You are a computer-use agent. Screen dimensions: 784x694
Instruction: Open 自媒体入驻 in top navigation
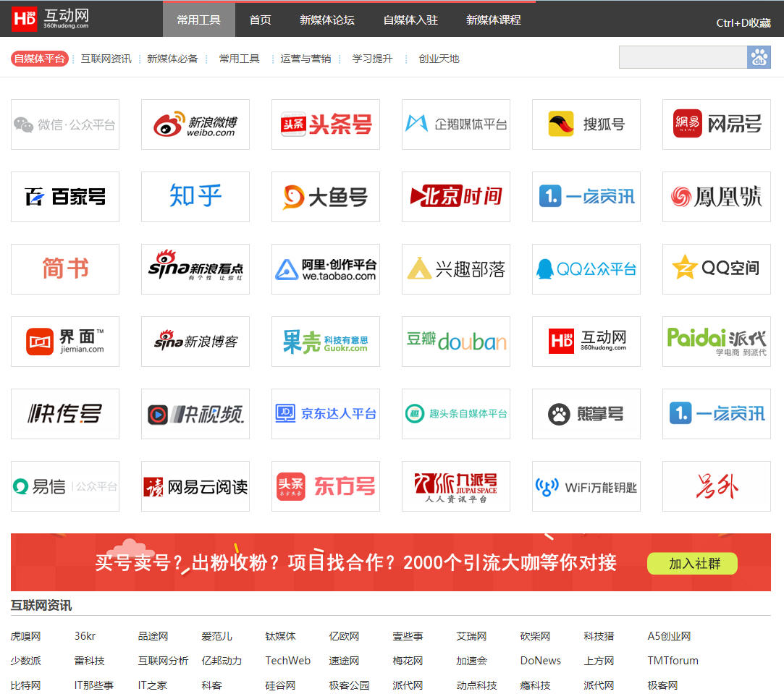[x=410, y=20]
